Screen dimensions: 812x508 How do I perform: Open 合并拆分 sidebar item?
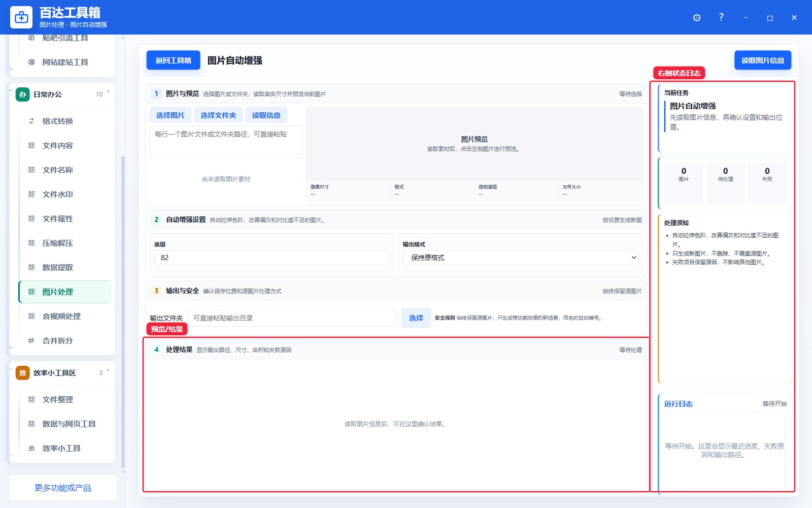(x=65, y=340)
